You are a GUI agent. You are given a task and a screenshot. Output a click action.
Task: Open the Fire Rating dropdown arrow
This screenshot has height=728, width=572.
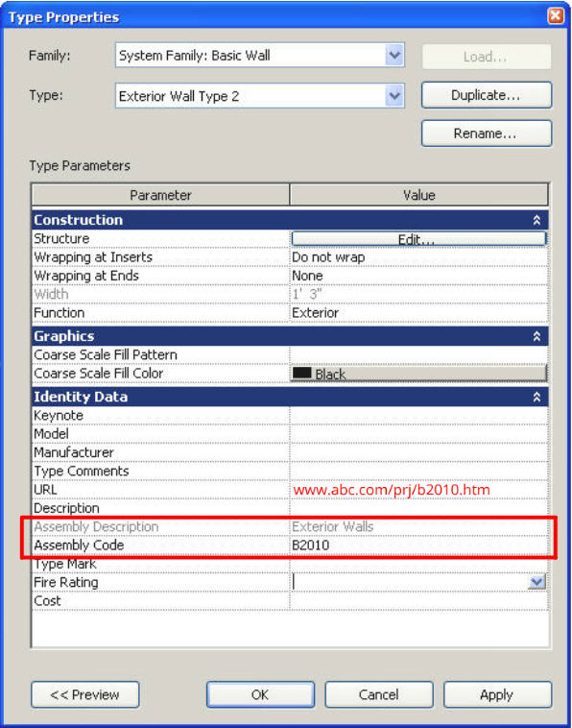point(536,582)
